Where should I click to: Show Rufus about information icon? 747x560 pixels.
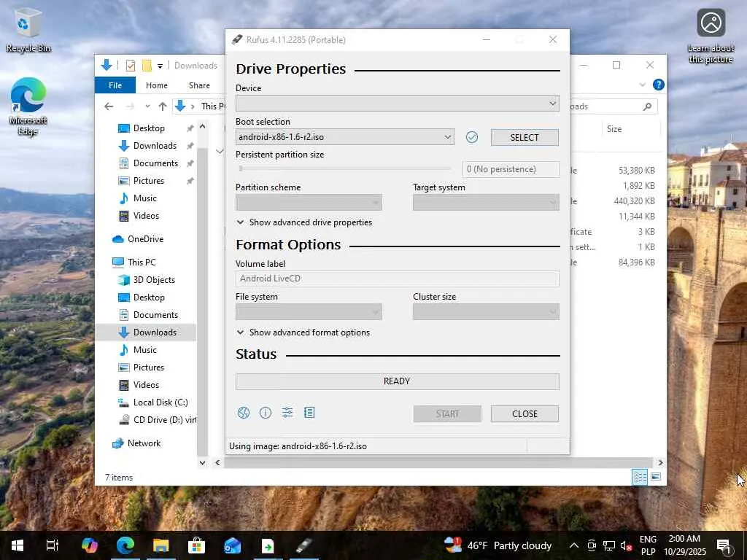(266, 413)
